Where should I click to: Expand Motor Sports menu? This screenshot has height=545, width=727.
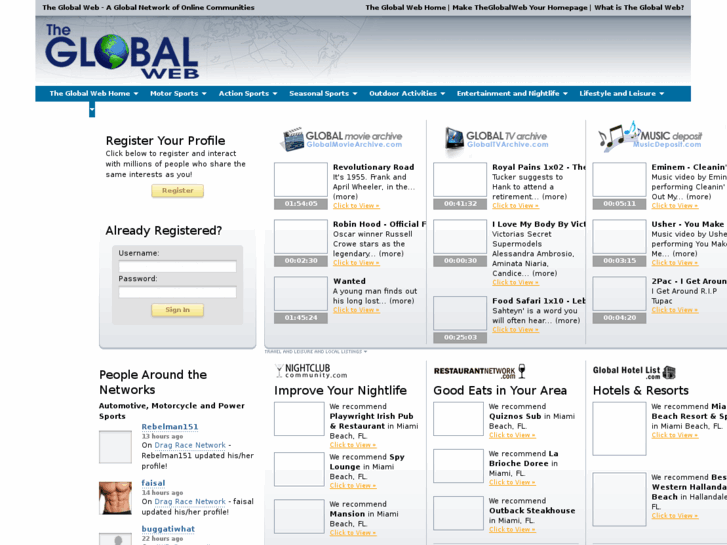(x=178, y=94)
